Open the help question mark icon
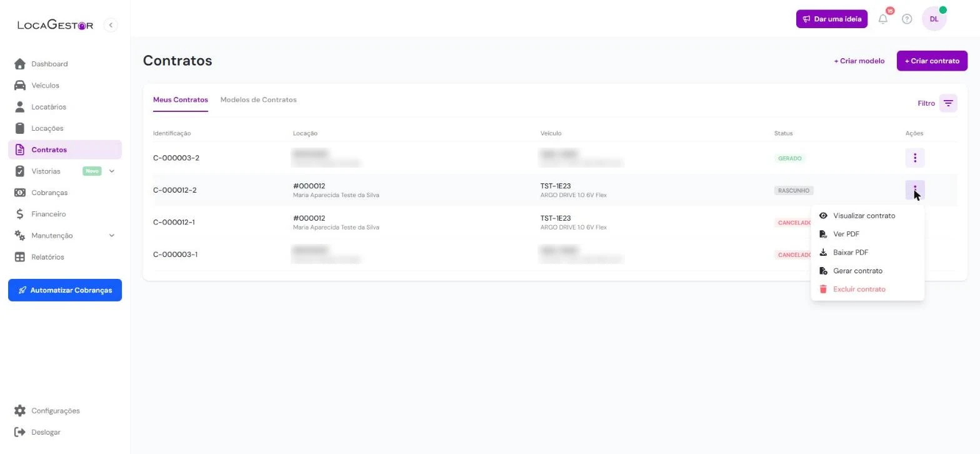This screenshot has height=454, width=980. pos(907,19)
